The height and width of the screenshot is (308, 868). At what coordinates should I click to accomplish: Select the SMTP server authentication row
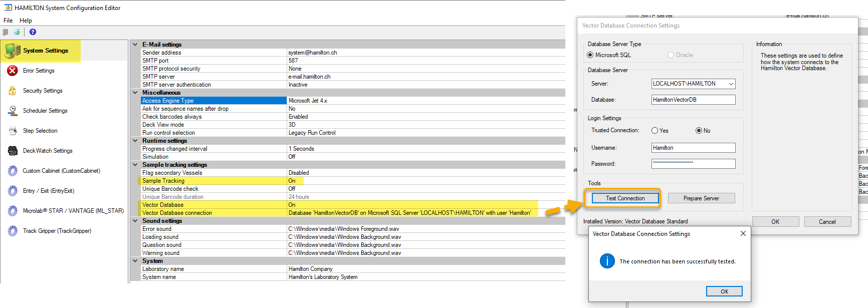[x=353, y=85]
